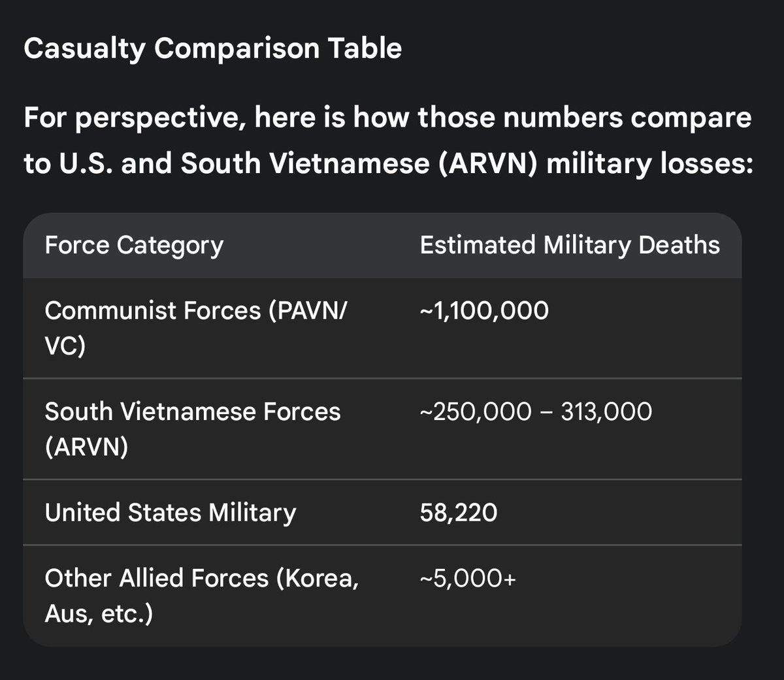Select the "United States Military" cell
Screen dimensions: 784x680
click(170, 513)
